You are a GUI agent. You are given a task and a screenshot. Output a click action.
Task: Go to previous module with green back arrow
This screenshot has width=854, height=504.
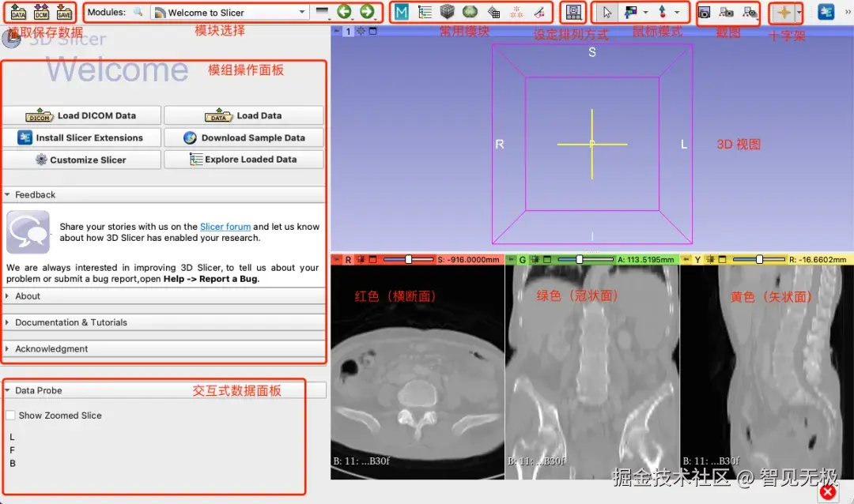(x=344, y=12)
